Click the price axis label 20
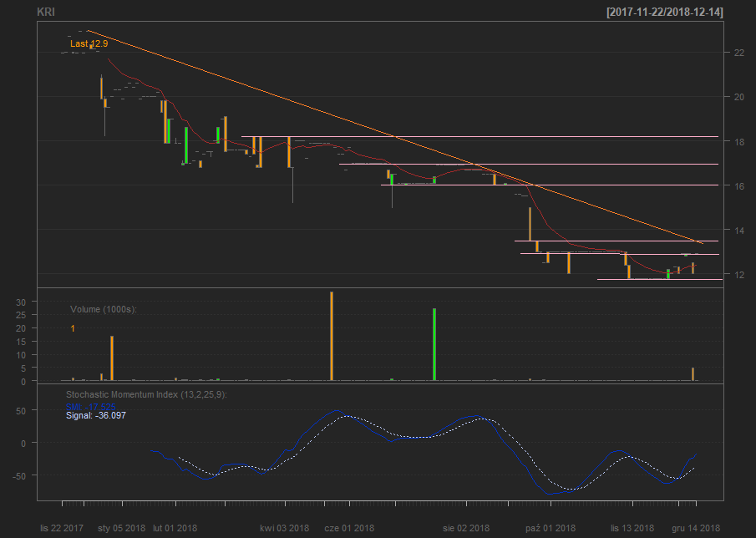This screenshot has height=538, width=756. click(738, 97)
